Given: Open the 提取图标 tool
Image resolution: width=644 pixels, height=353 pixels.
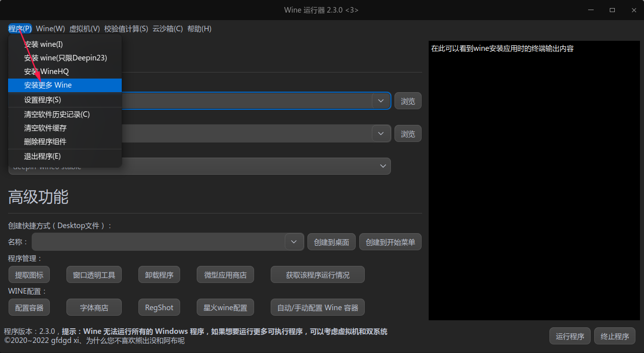Looking at the screenshot, I should coord(29,275).
